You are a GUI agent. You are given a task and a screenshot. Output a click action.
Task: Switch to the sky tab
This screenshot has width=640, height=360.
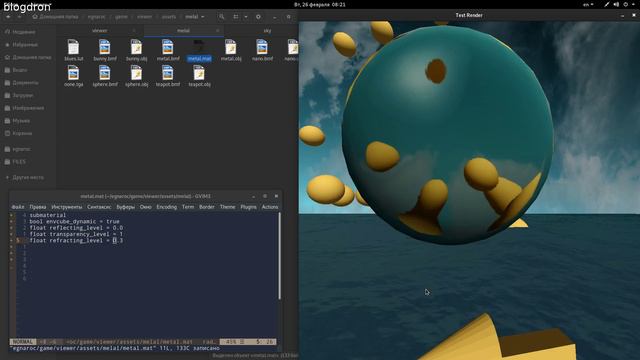click(267, 31)
